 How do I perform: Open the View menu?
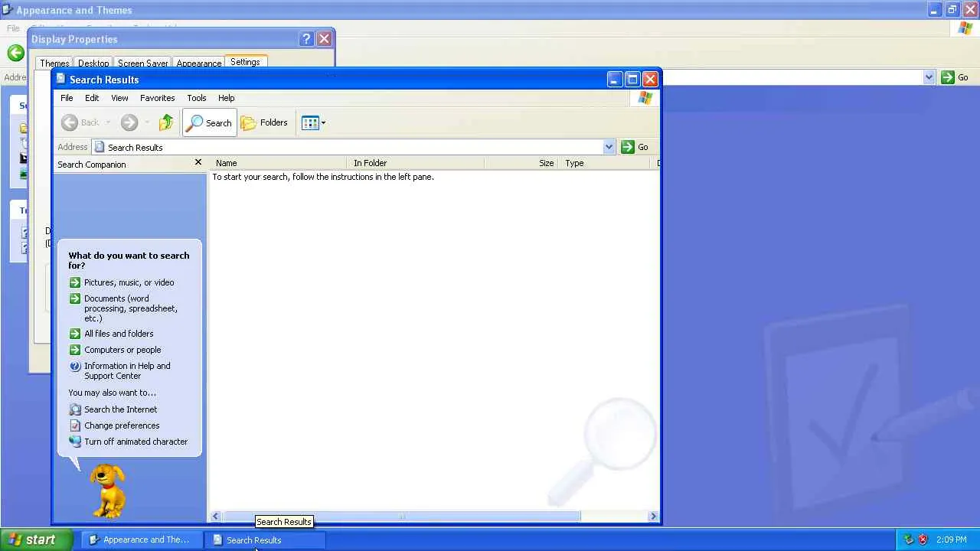(x=119, y=98)
